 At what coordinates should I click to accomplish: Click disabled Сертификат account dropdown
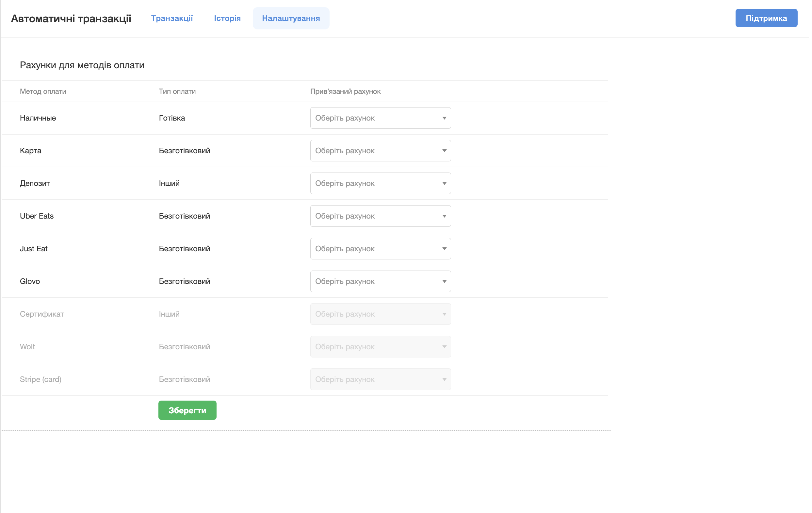coord(380,314)
